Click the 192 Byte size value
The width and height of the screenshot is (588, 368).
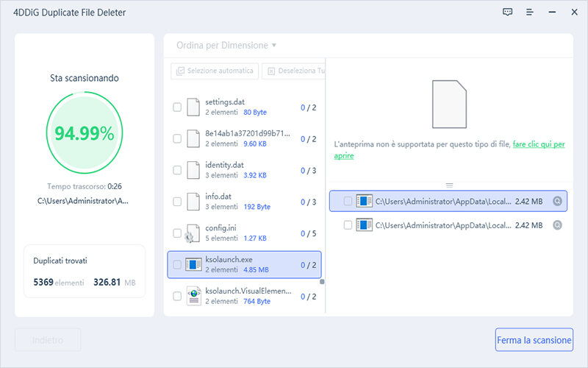[x=257, y=207]
